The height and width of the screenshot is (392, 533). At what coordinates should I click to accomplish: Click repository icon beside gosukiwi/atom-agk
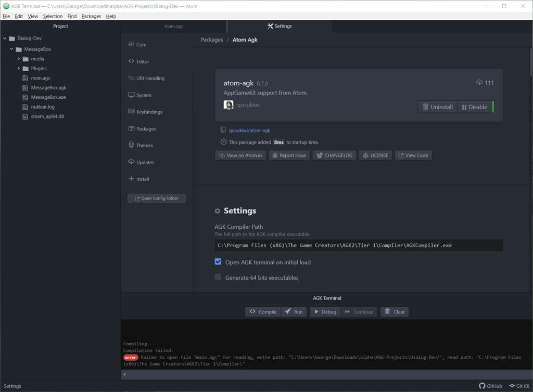point(223,130)
